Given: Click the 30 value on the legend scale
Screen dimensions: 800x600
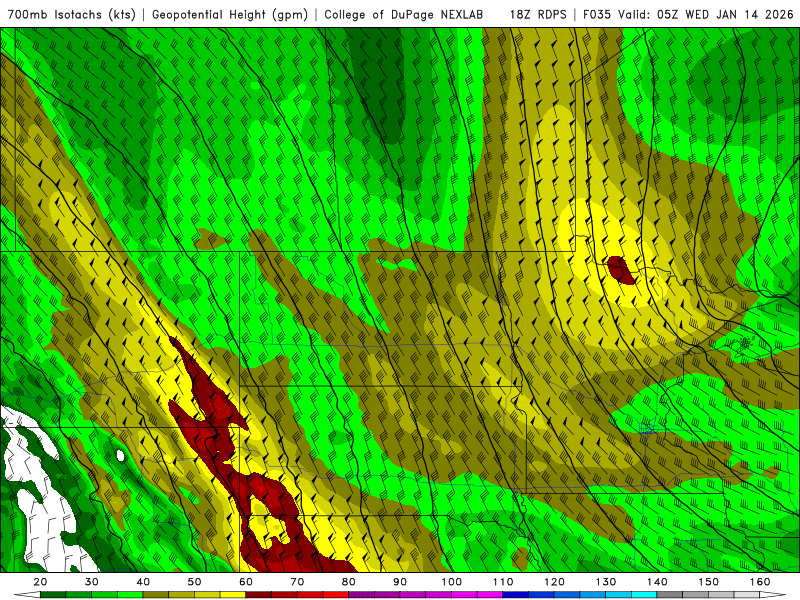Looking at the screenshot, I should pyautogui.click(x=91, y=582).
